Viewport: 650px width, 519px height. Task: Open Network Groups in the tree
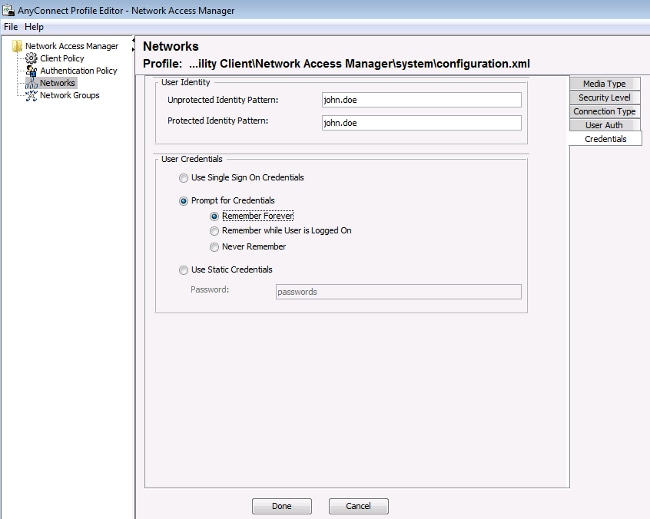(x=70, y=95)
